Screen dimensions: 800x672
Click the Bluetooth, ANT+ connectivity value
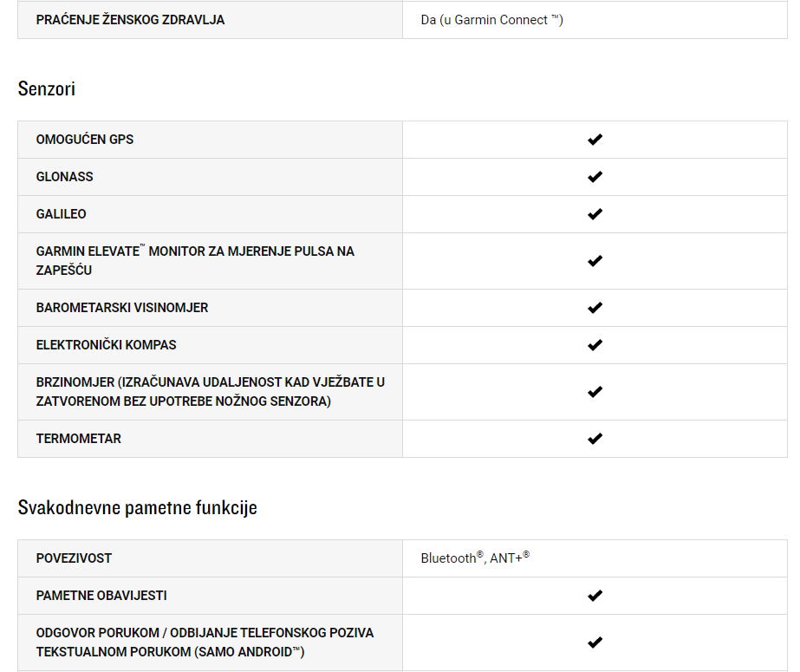(x=475, y=558)
